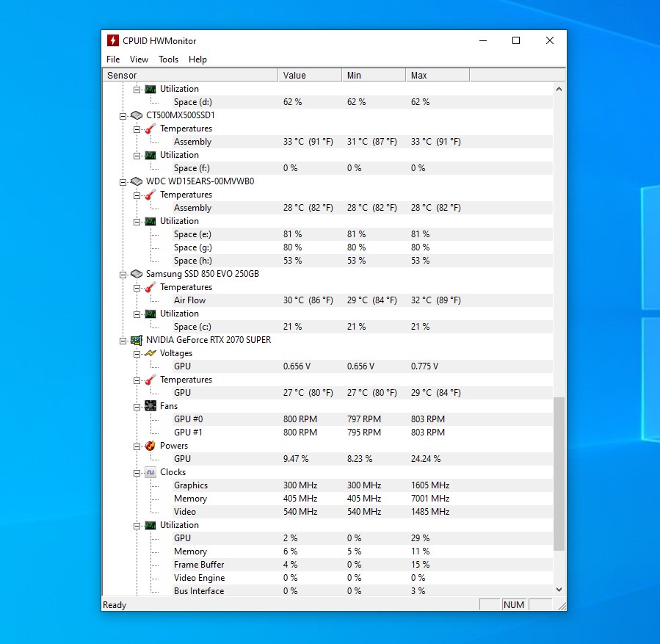660x644 pixels.
Task: Click the NVIDIA GeForce RTX 2070 SUPER card icon
Action: coord(137,340)
